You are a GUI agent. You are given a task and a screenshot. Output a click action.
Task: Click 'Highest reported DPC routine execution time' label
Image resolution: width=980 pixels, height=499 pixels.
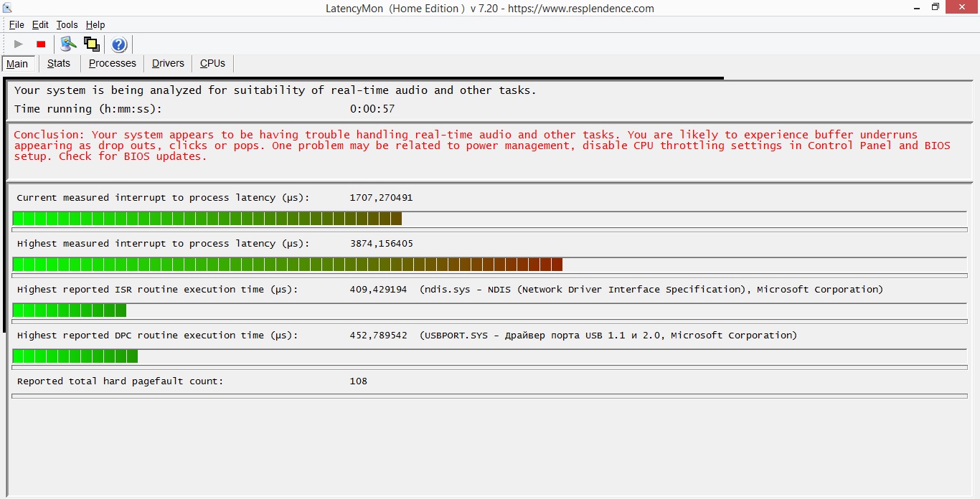[x=157, y=336]
